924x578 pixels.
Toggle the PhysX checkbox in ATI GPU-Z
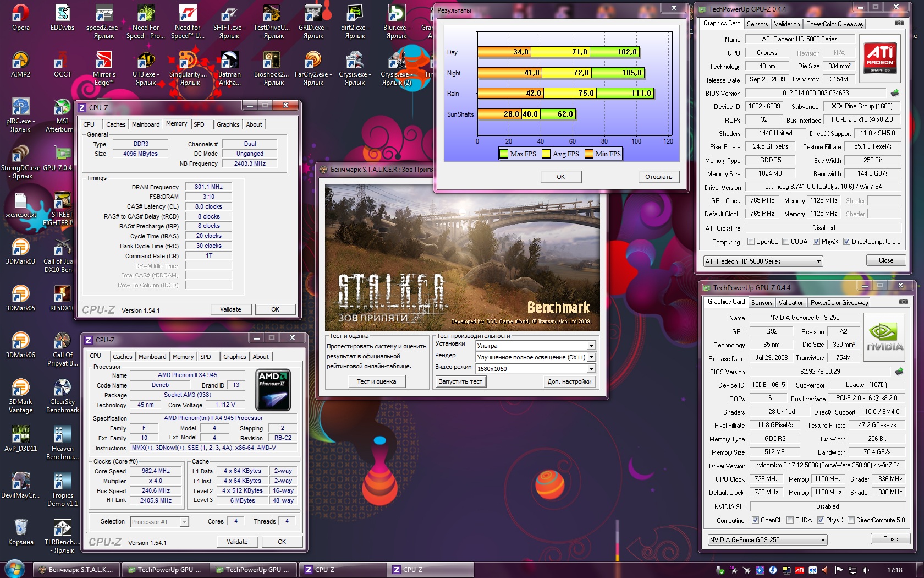[x=816, y=242]
